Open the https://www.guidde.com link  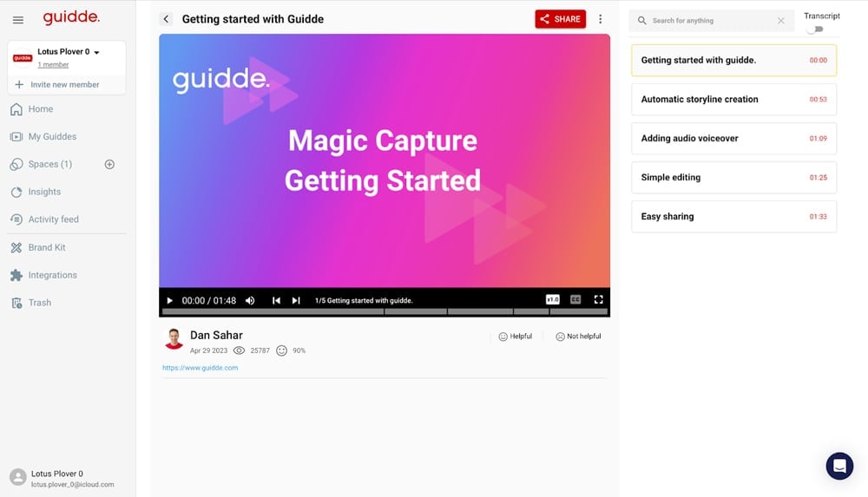[200, 368]
